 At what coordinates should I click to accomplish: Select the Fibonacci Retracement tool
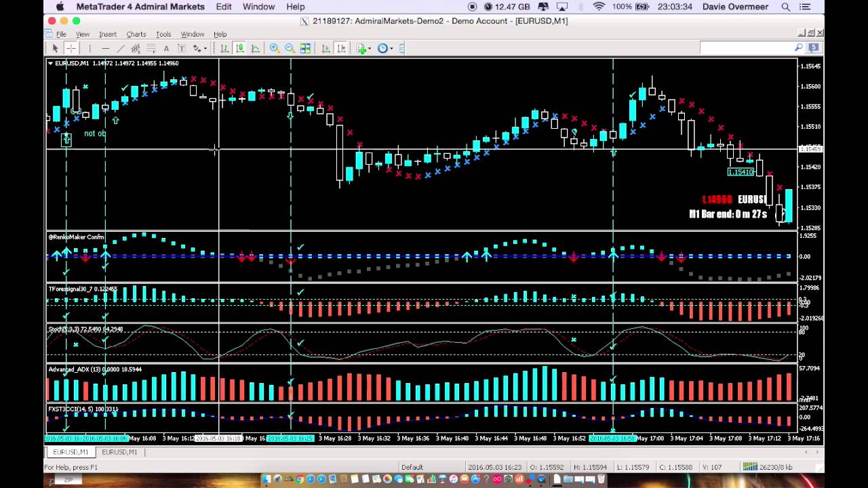point(151,48)
